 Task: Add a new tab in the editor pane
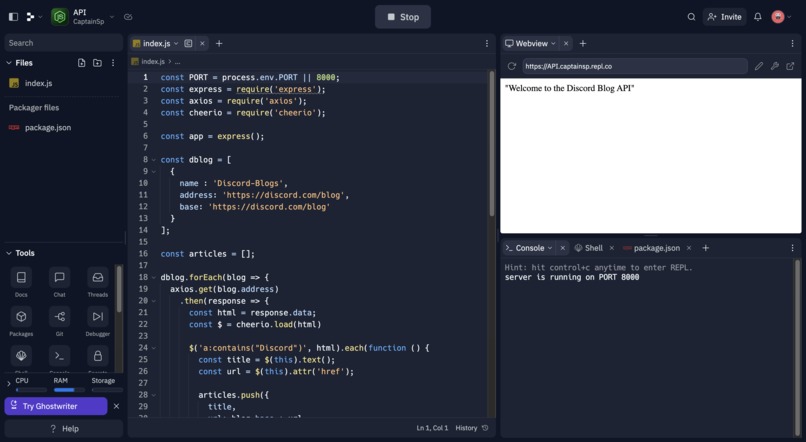click(x=219, y=44)
